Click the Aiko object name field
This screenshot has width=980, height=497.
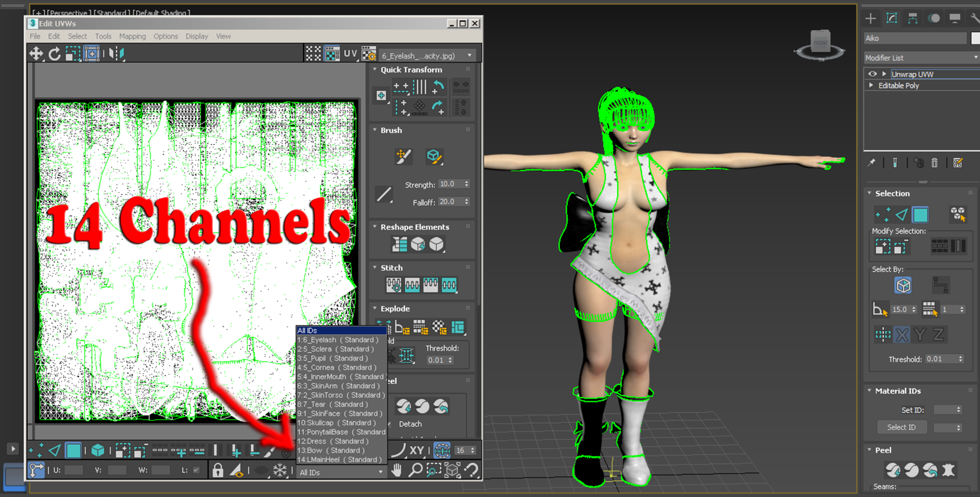915,38
